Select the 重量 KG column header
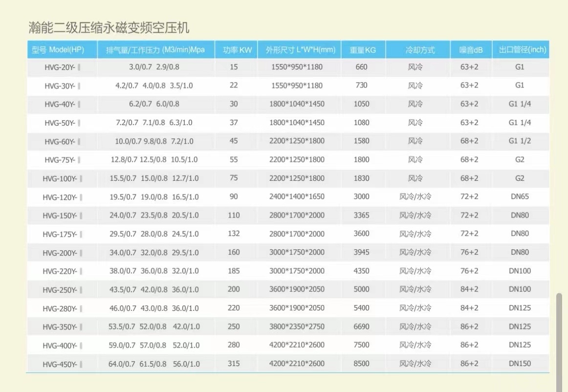 (363, 50)
